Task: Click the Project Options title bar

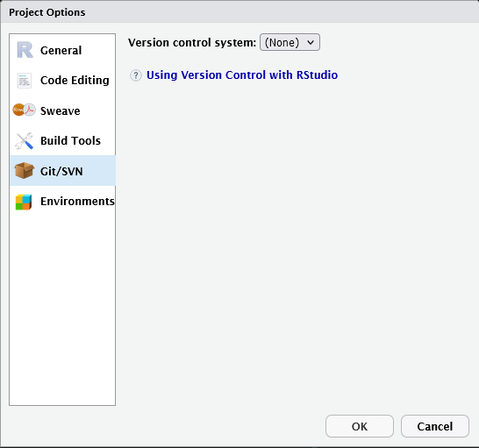Action: coord(239,12)
